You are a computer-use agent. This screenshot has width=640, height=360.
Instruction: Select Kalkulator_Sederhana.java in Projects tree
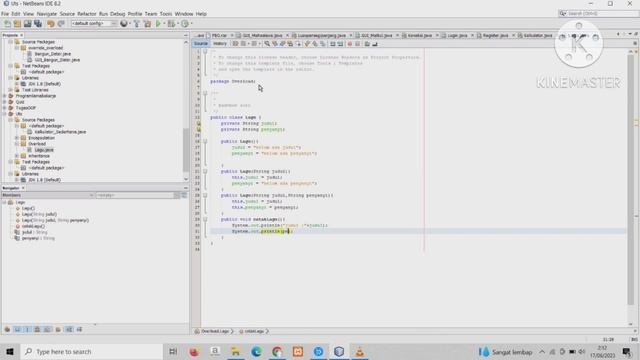coord(60,132)
